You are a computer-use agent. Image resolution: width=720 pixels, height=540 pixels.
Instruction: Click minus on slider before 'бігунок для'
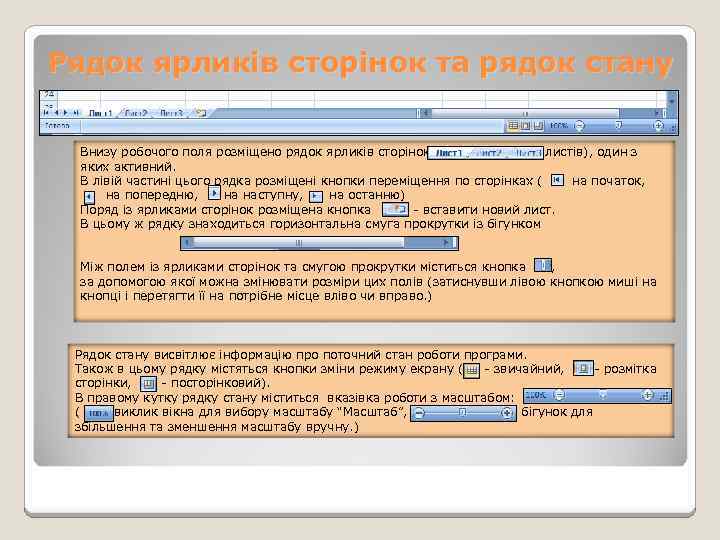(419, 413)
